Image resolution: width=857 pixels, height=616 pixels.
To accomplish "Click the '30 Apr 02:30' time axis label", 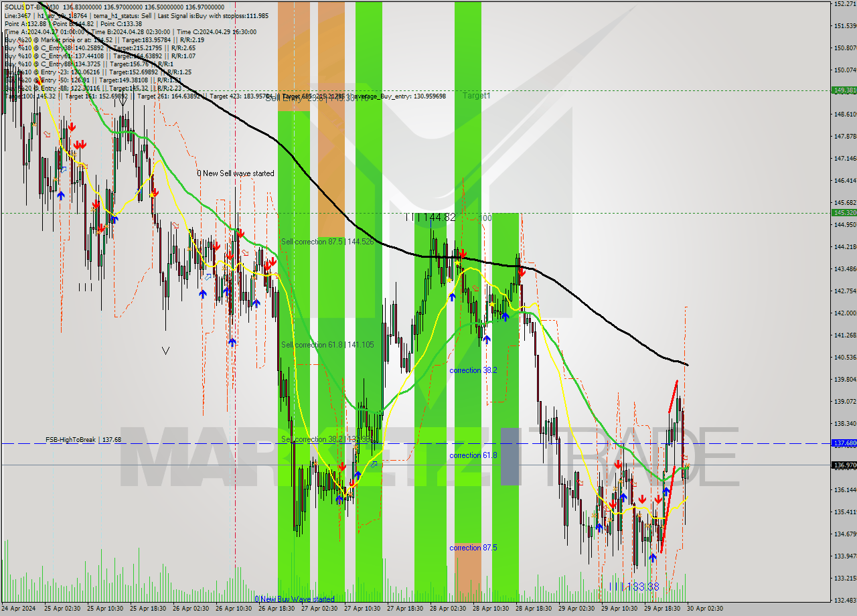I will click(x=705, y=609).
